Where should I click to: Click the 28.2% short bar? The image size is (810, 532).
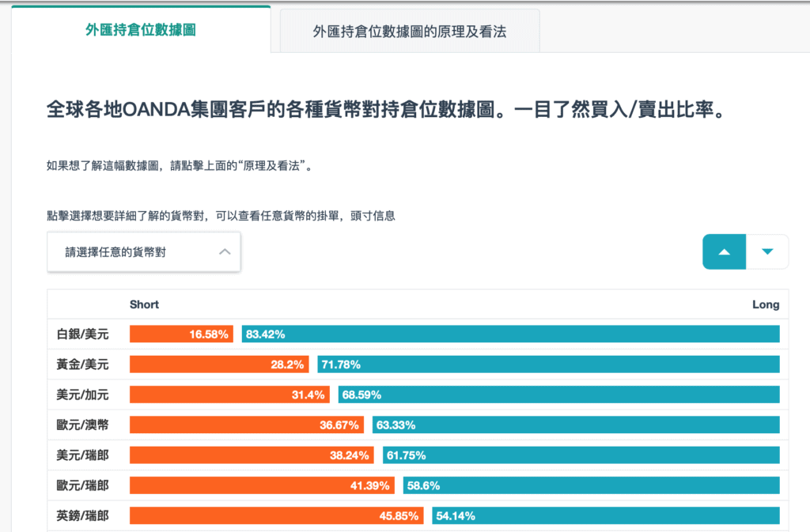(x=219, y=364)
